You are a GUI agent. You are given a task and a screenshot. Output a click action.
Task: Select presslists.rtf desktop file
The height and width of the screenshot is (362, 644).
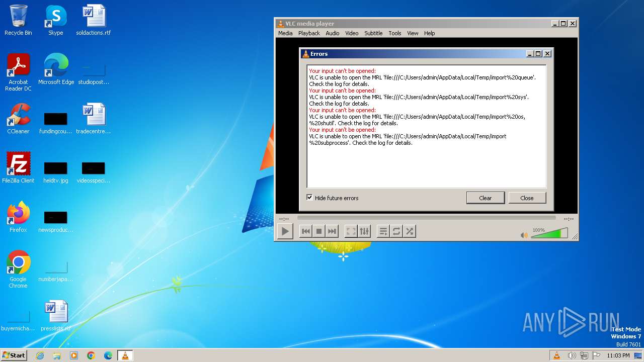coord(55,316)
